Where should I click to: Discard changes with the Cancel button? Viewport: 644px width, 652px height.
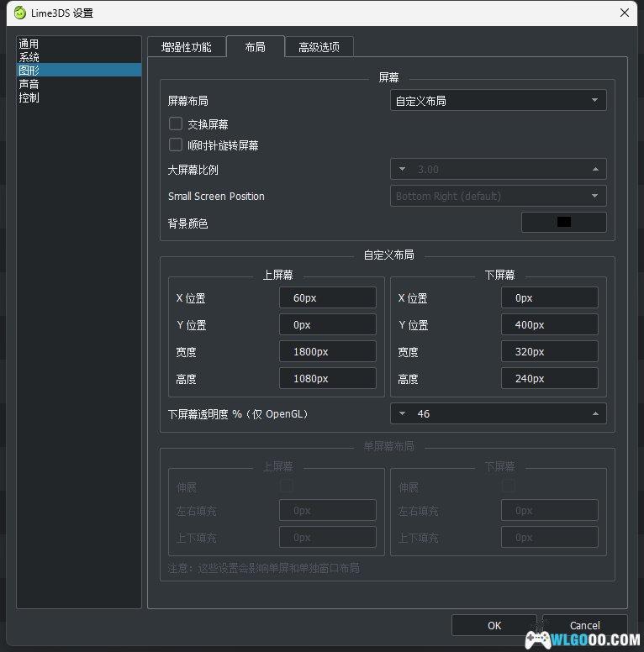pyautogui.click(x=584, y=625)
